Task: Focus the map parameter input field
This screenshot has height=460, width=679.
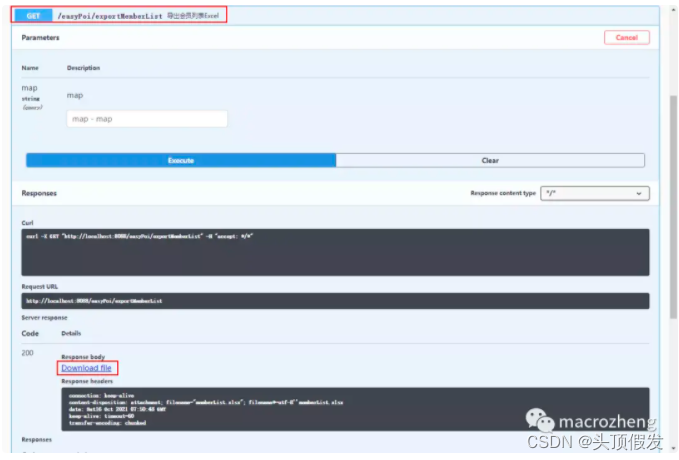Action: [147, 119]
